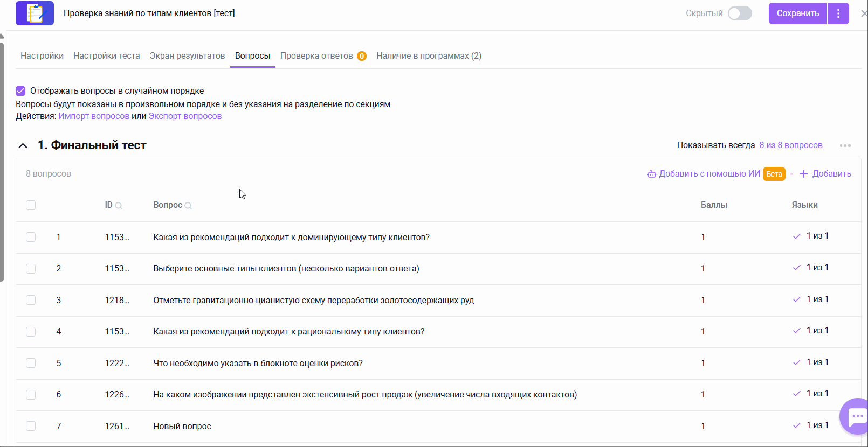
Task: Open the Новый вопрос entry
Action: (182, 427)
